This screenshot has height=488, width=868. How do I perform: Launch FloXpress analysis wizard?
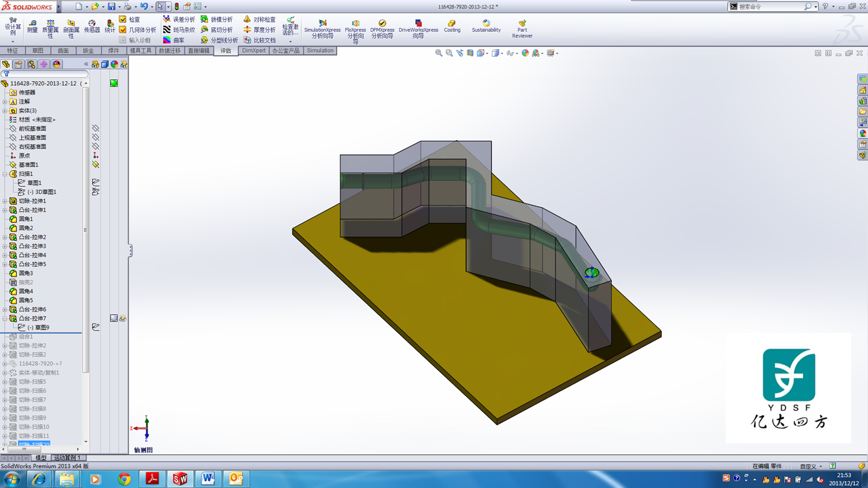(x=355, y=31)
